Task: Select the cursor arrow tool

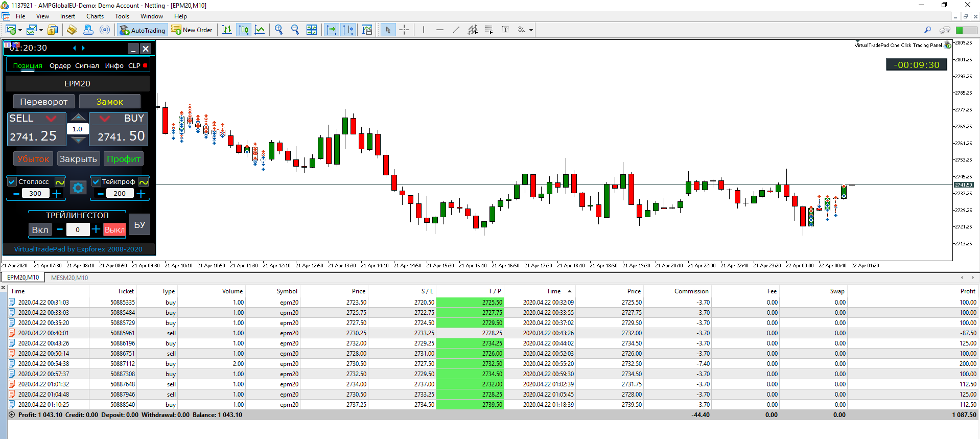Action: point(388,30)
